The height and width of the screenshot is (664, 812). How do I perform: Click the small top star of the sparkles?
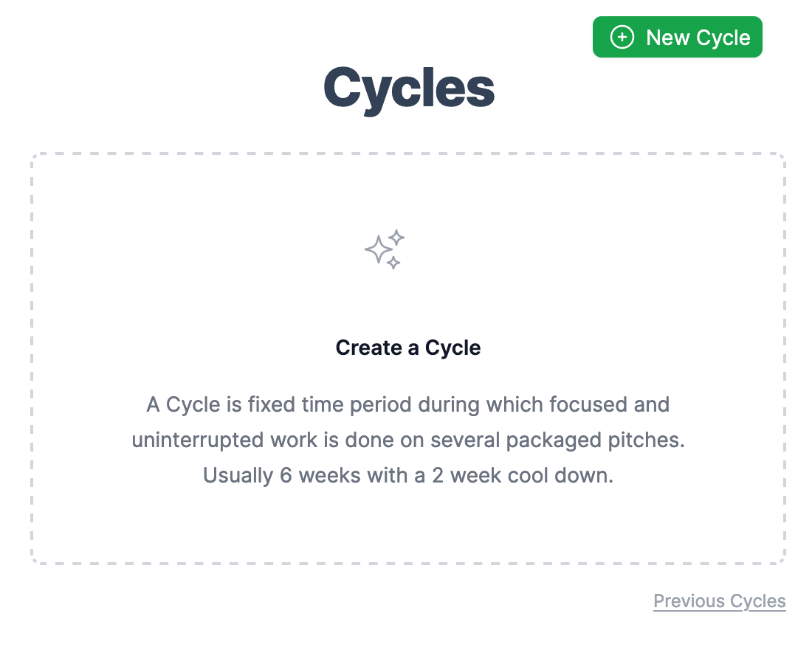(x=396, y=238)
